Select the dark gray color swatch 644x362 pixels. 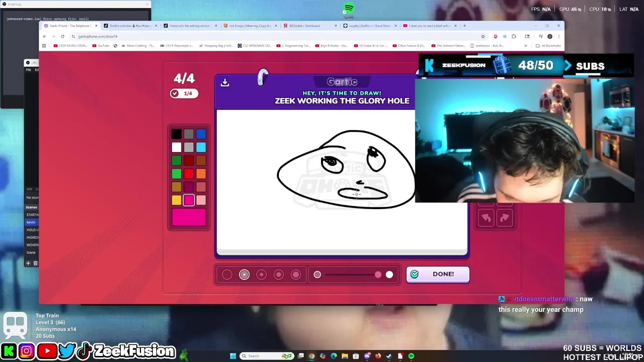pyautogui.click(x=189, y=134)
